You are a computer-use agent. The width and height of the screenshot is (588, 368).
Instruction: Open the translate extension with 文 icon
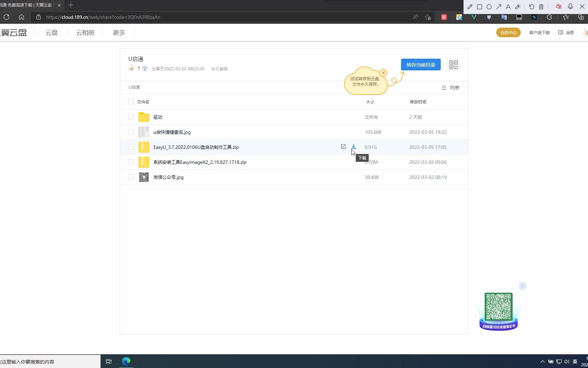(459, 17)
